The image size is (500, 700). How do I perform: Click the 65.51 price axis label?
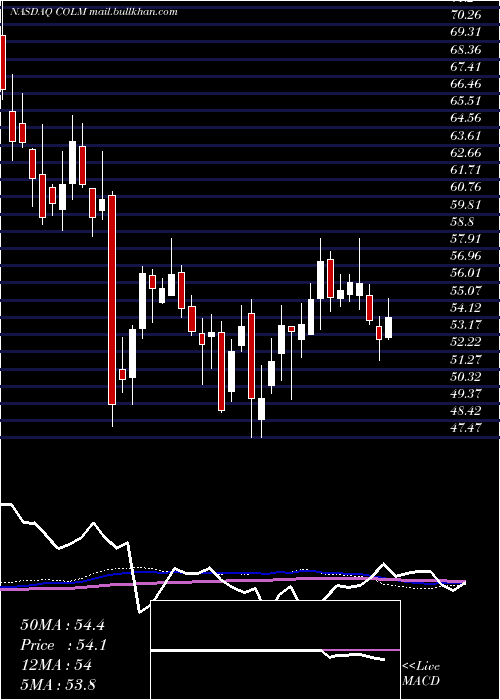(466, 101)
